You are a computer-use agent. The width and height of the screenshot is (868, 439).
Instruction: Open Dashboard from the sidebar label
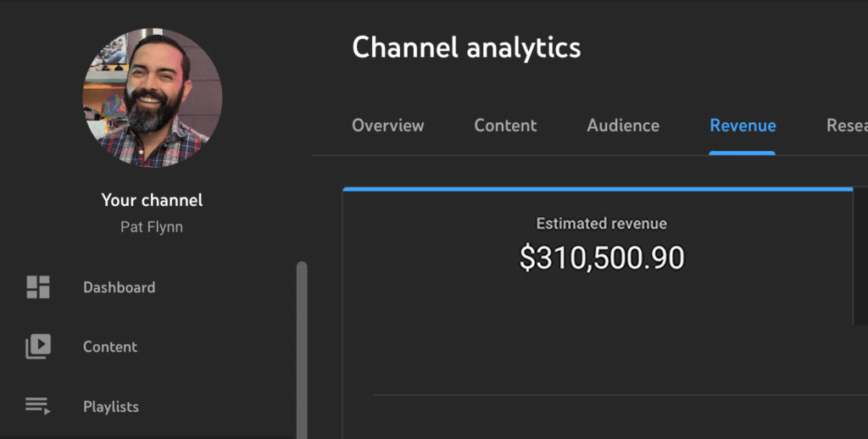[x=119, y=287]
